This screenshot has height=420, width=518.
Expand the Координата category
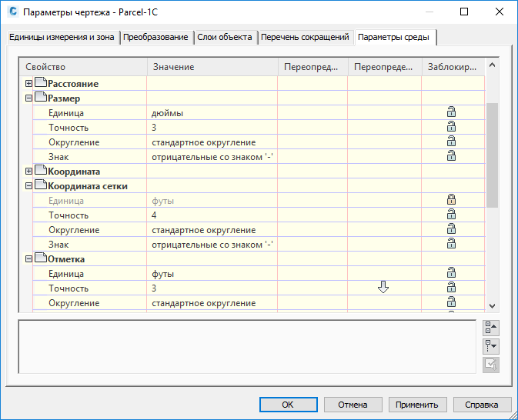click(x=29, y=172)
